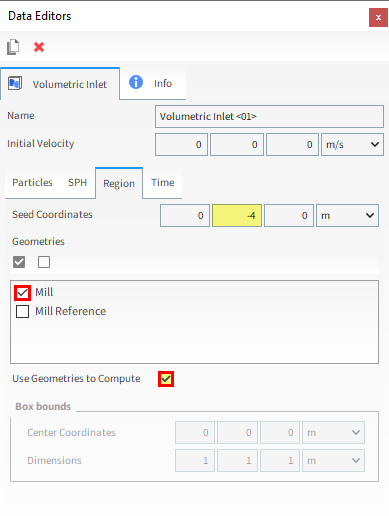Click the red delete X icon
The width and height of the screenshot is (389, 516).
[x=39, y=47]
